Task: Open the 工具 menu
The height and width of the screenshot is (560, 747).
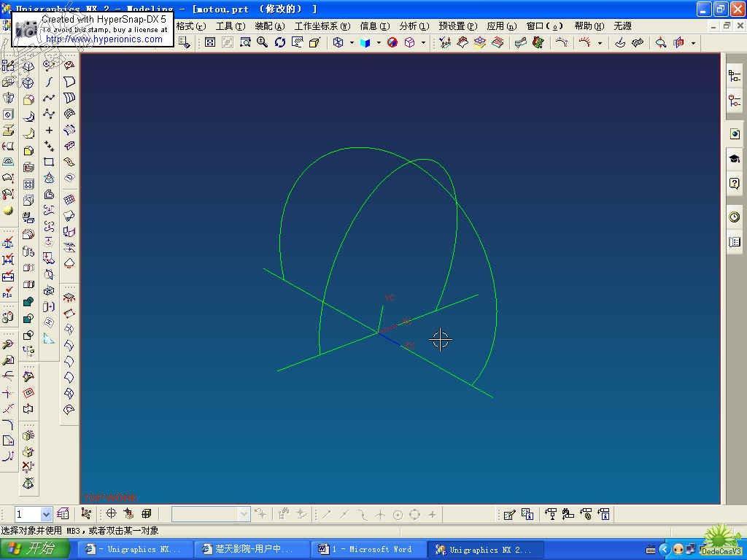Action: pyautogui.click(x=229, y=26)
